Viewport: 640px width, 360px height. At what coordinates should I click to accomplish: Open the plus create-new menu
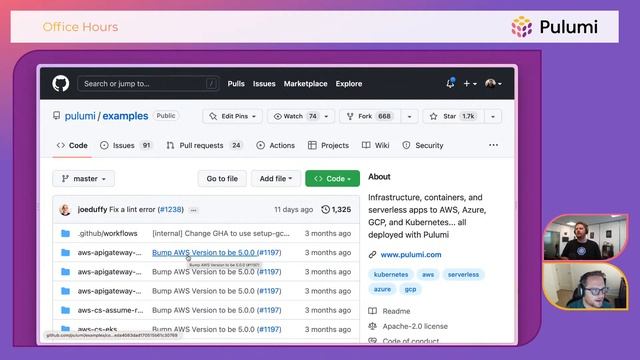point(470,84)
